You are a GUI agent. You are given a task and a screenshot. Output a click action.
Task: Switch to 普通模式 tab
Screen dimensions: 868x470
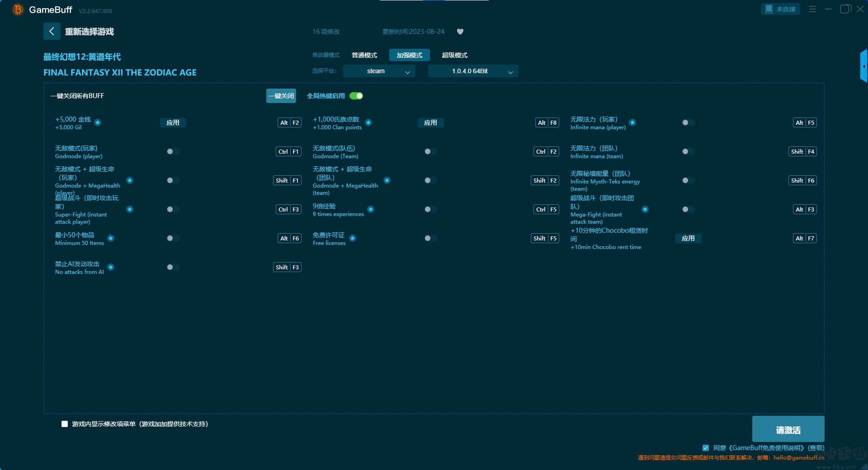(x=364, y=55)
